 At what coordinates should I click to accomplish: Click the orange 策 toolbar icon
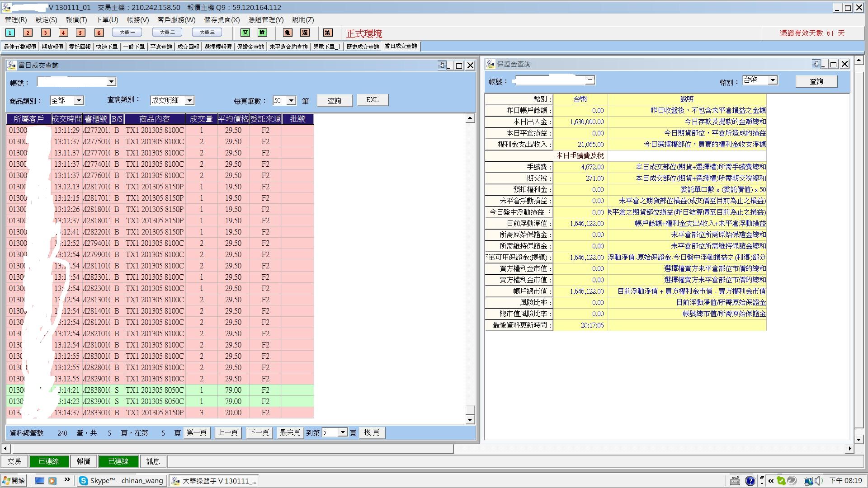point(328,33)
